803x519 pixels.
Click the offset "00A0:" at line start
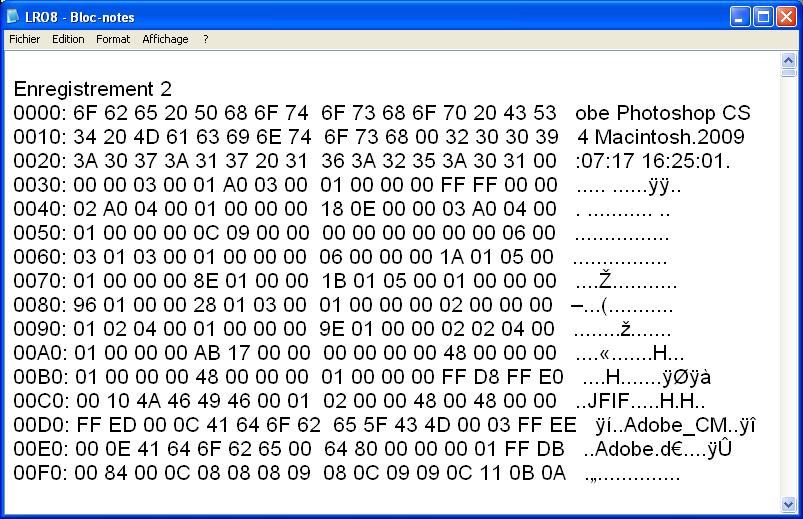click(41, 352)
